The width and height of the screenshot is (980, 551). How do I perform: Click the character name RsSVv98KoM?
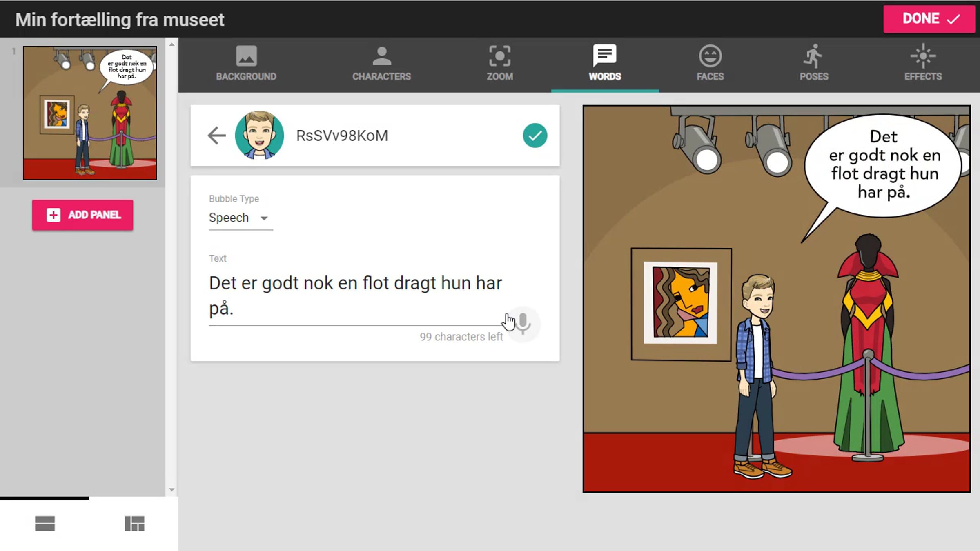pyautogui.click(x=342, y=136)
